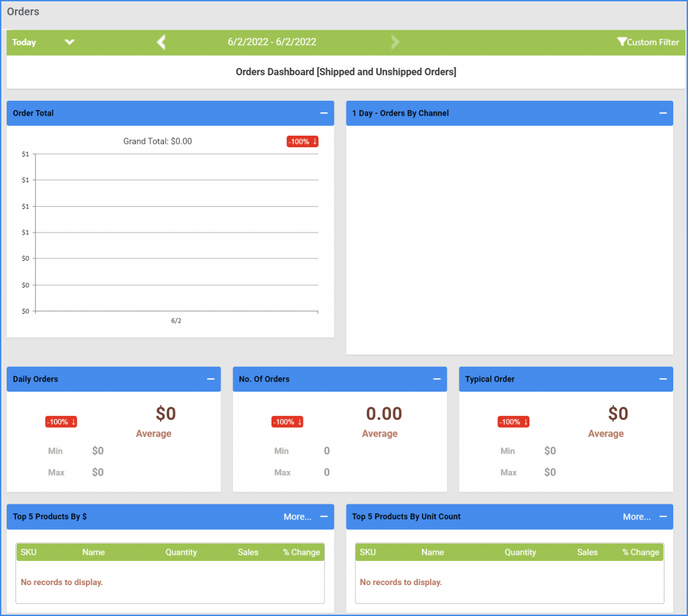Click the green Sales column header
Screen dimensions: 688x616
pyautogui.click(x=248, y=552)
